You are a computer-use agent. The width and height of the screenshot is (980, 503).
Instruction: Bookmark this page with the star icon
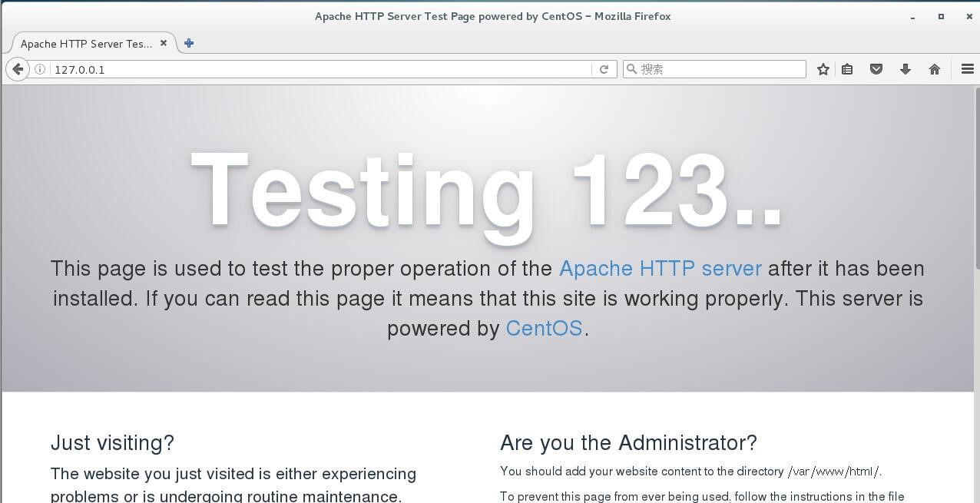tap(823, 69)
